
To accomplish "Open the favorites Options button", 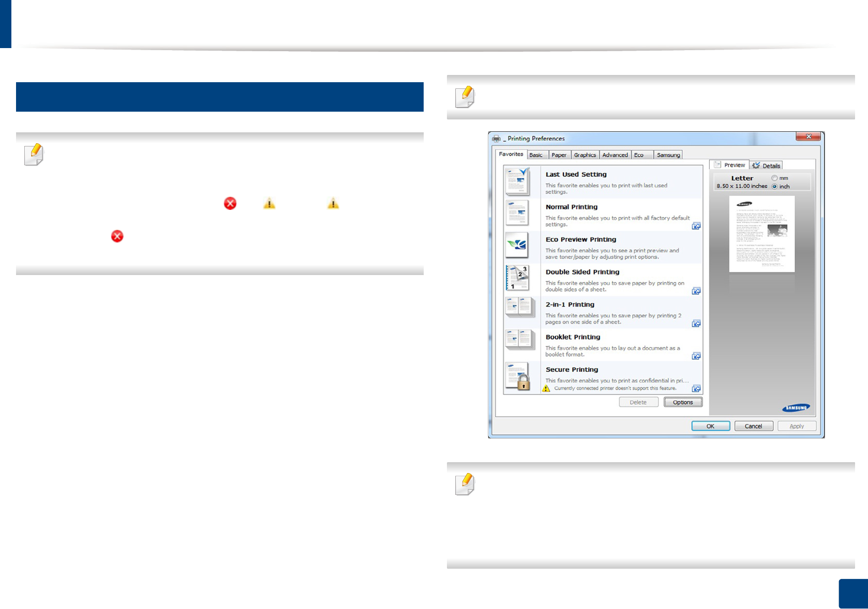I will [683, 402].
